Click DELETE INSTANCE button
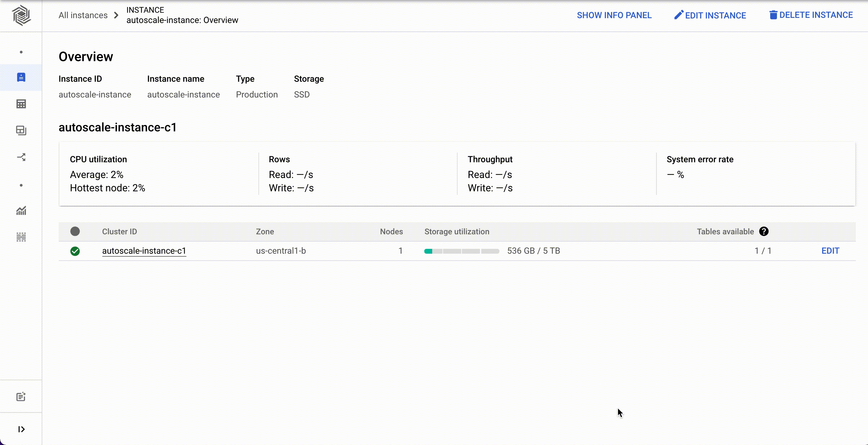This screenshot has width=868, height=445. tap(811, 15)
